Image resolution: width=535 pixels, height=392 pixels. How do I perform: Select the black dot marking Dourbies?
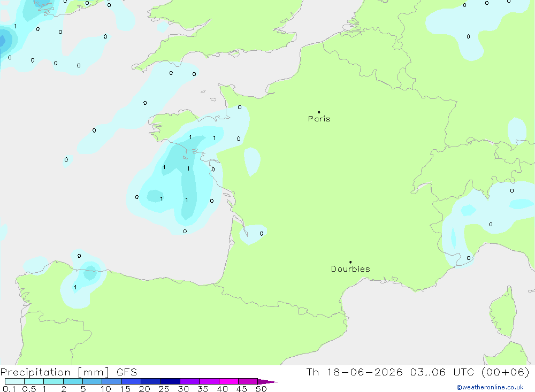[350, 262]
